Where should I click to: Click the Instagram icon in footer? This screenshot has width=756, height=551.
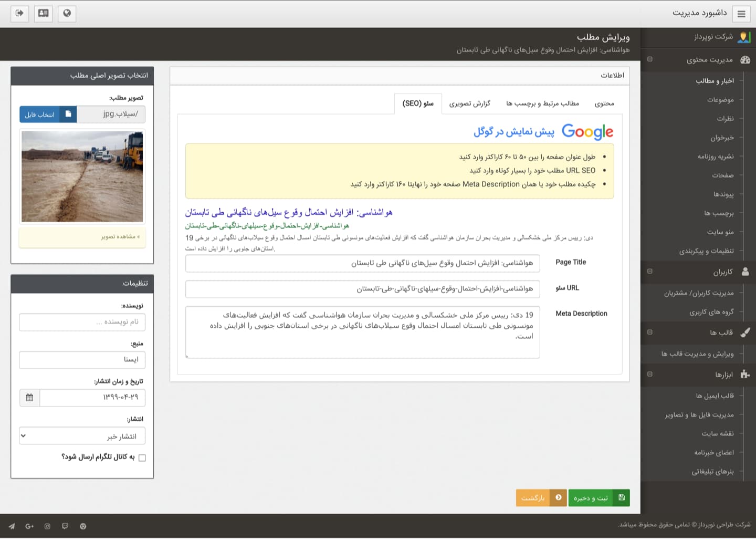click(47, 526)
